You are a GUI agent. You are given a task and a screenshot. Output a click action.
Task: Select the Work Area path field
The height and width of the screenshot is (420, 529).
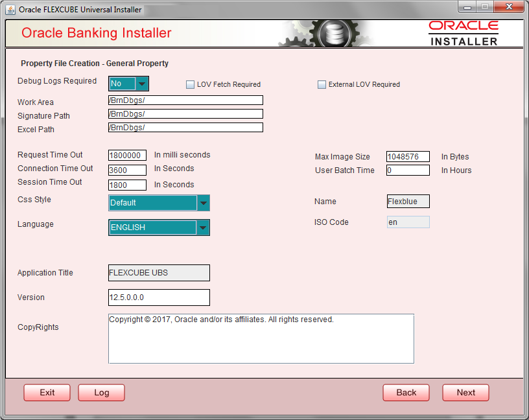pos(185,100)
